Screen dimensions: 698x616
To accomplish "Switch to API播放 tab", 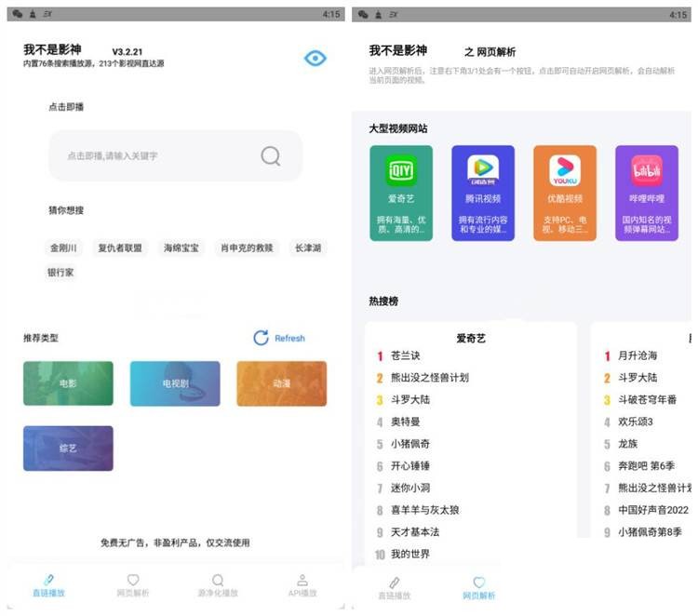I will (302, 585).
